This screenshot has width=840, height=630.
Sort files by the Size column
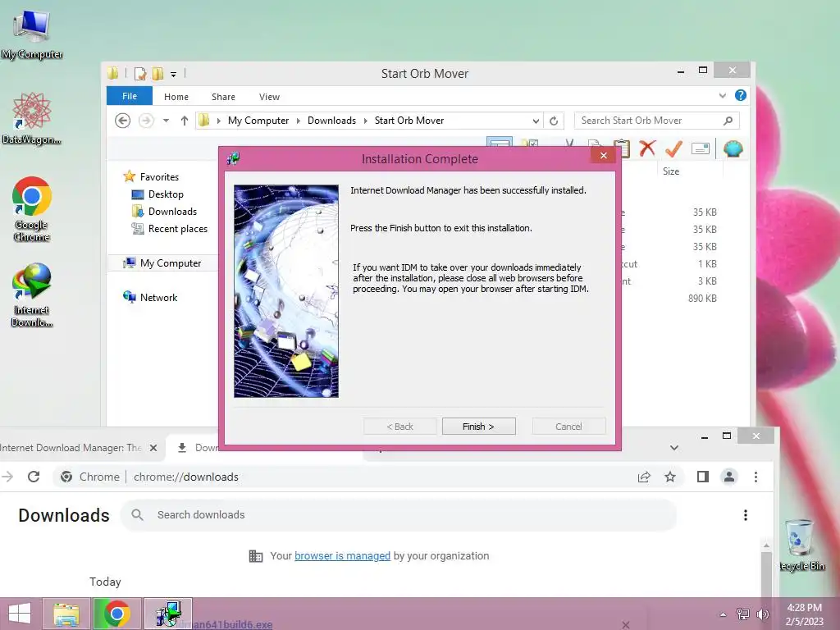671,171
